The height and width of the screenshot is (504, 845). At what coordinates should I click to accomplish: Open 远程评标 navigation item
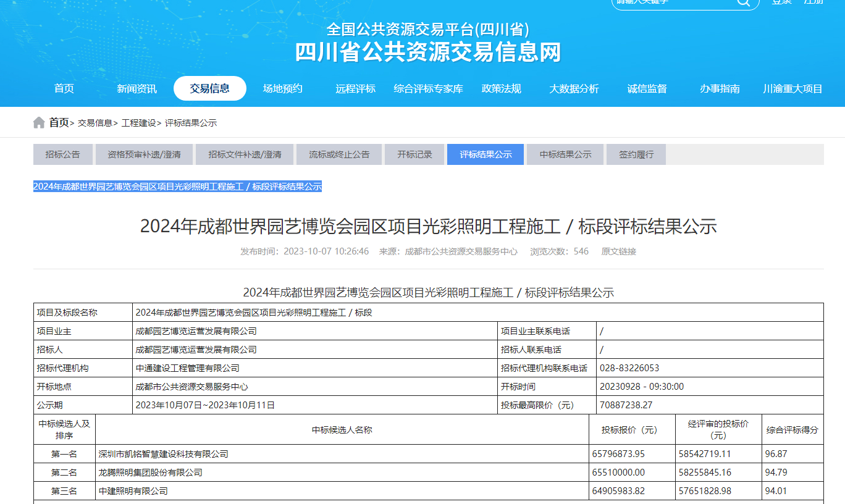tap(356, 88)
